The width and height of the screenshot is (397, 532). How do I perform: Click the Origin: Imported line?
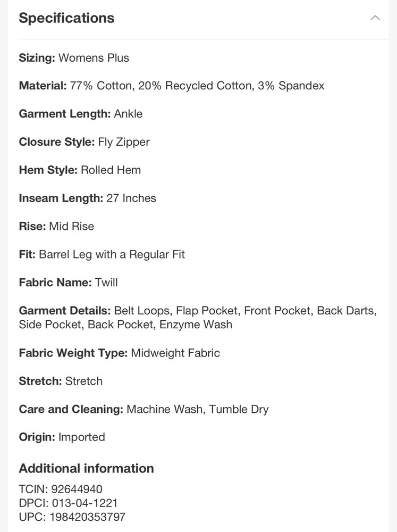tap(62, 437)
